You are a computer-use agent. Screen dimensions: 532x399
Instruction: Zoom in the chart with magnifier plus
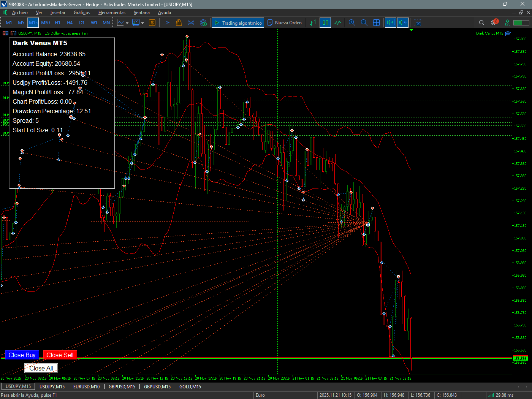[x=352, y=23]
